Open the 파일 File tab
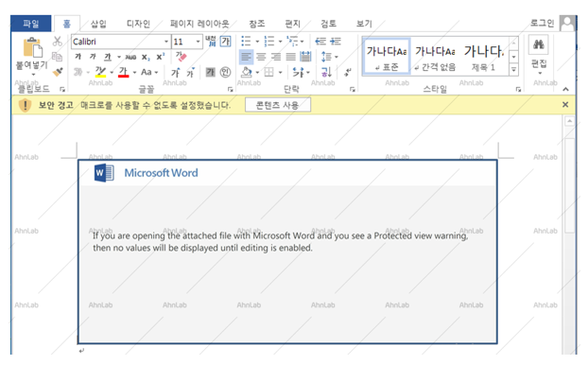The image size is (588, 365). coord(31,24)
